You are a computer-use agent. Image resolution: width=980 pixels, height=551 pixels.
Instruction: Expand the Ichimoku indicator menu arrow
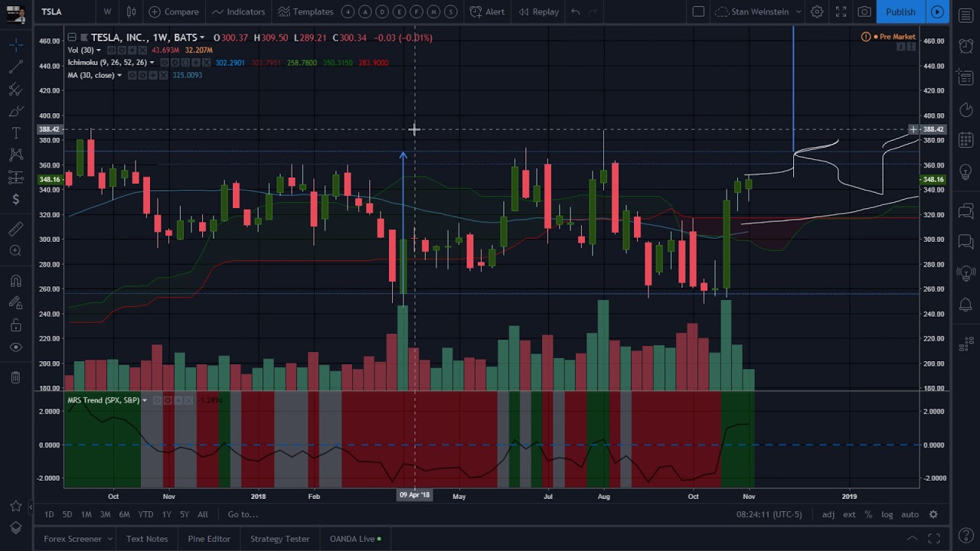click(152, 63)
